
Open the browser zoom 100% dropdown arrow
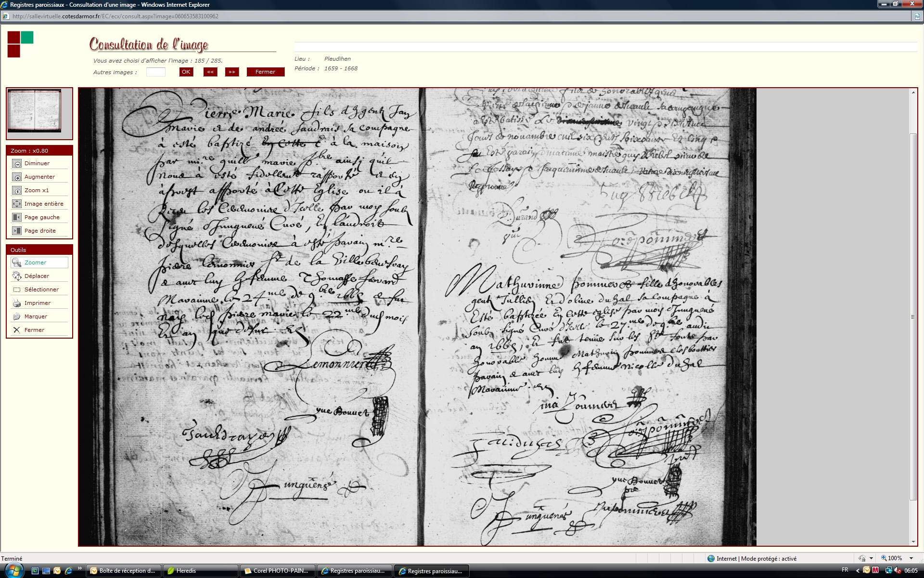click(x=911, y=558)
